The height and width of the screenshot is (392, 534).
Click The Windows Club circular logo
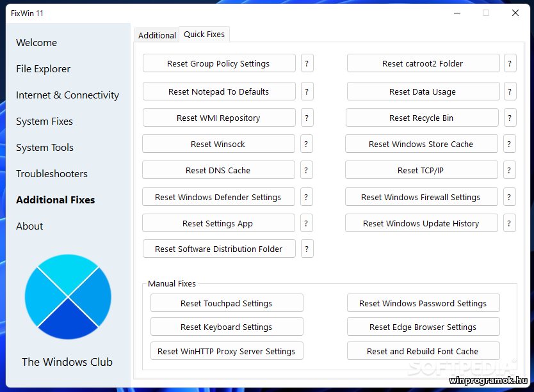point(68,297)
